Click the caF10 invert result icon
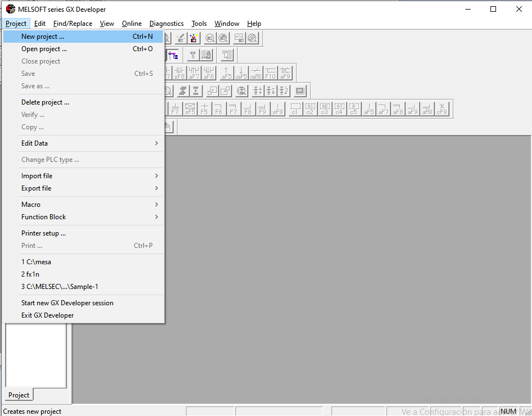Viewport: 532px width, 416px height. [256, 73]
